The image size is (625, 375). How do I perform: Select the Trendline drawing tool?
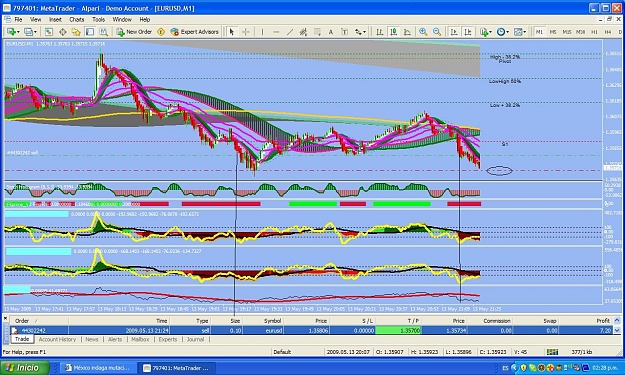pyautogui.click(x=290, y=32)
